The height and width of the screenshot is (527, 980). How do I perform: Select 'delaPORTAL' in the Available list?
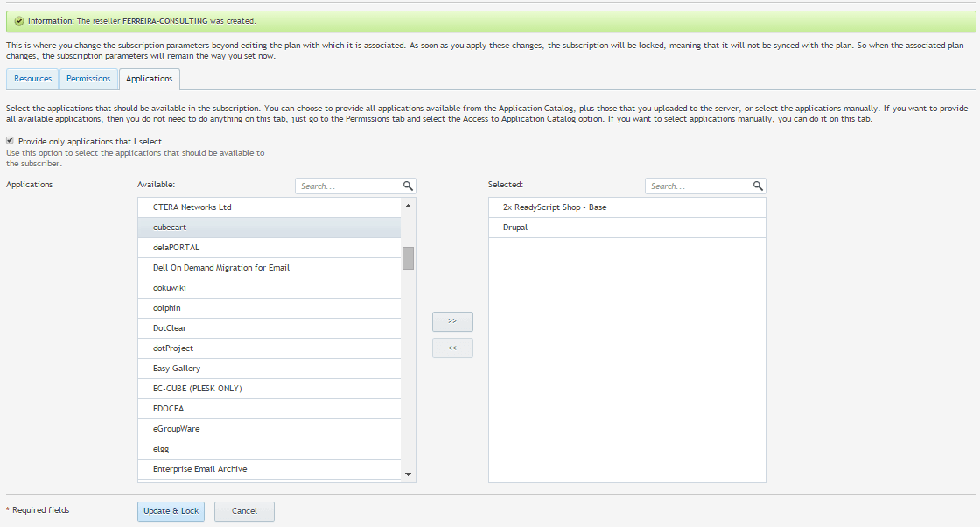pos(269,248)
